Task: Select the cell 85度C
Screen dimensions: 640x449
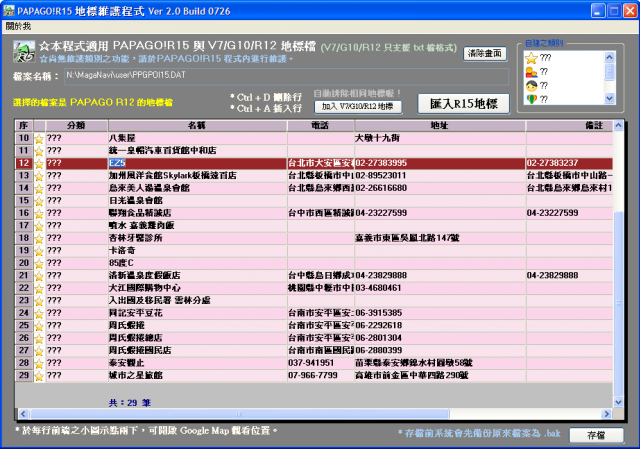Action: (197, 263)
